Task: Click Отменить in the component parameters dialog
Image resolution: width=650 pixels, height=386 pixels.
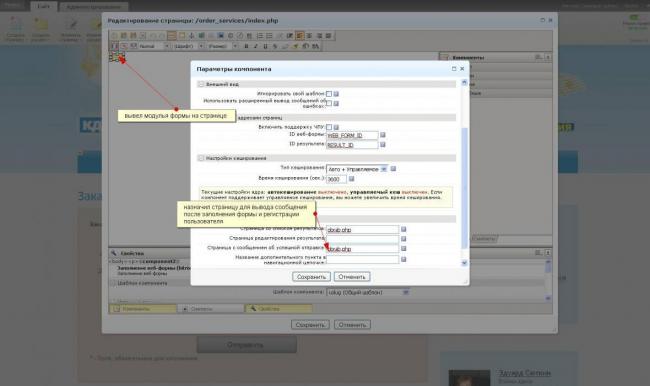Action: tap(352, 277)
